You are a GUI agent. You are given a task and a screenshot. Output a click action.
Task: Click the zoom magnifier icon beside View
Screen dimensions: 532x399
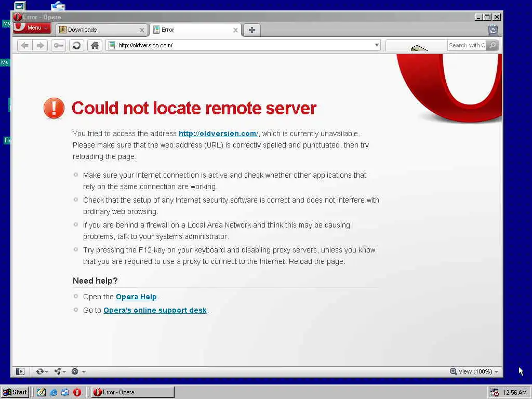pyautogui.click(x=453, y=371)
